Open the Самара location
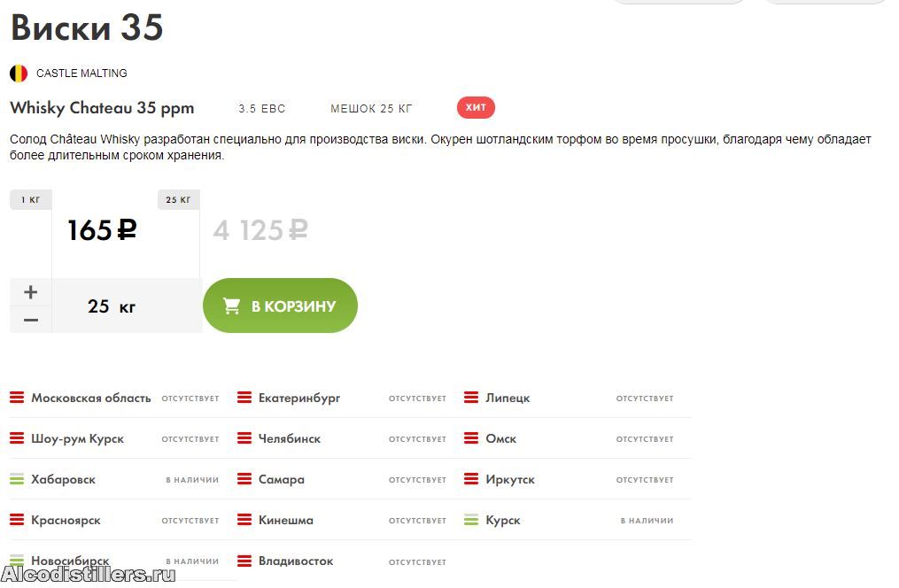This screenshot has height=588, width=899. coord(282,480)
